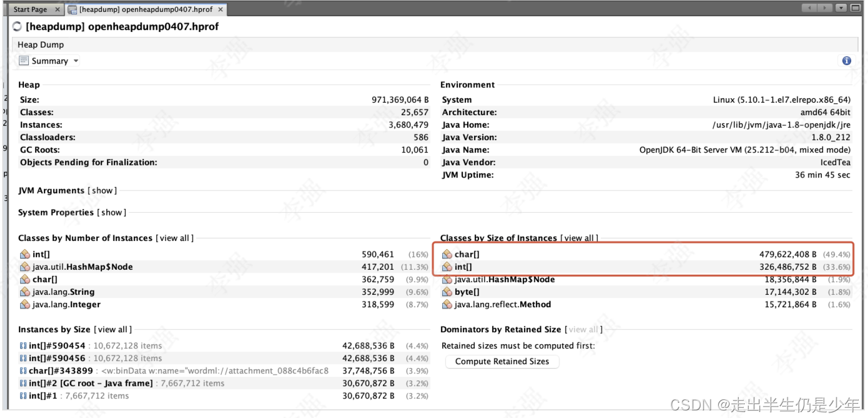The image size is (868, 418).
Task: Open char[] class with 479,622,408 B
Action: [467, 254]
